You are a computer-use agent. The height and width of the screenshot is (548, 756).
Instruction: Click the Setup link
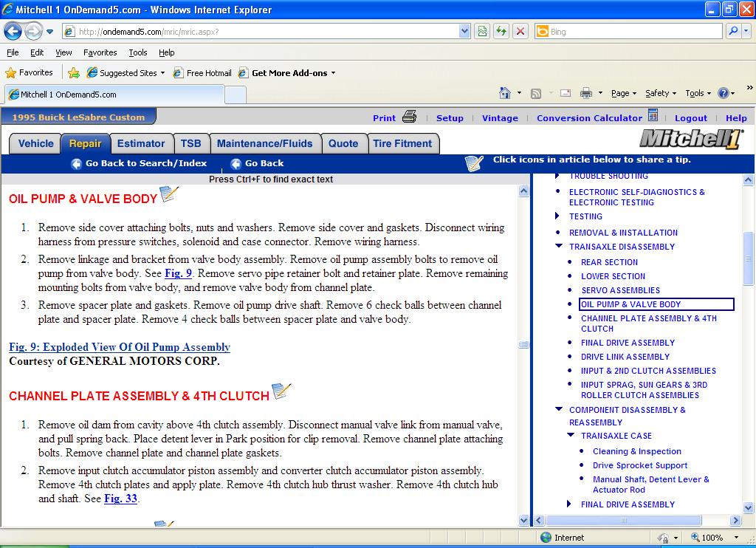[450, 117]
